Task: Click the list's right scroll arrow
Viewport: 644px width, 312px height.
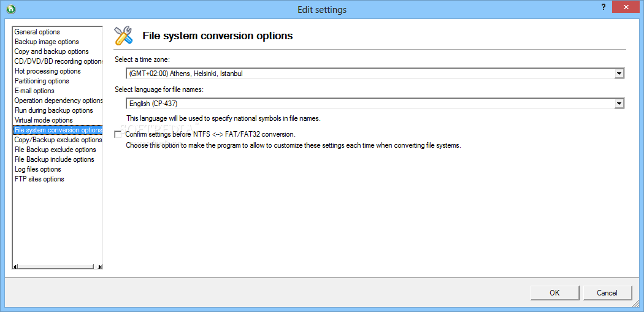Action: [x=100, y=267]
